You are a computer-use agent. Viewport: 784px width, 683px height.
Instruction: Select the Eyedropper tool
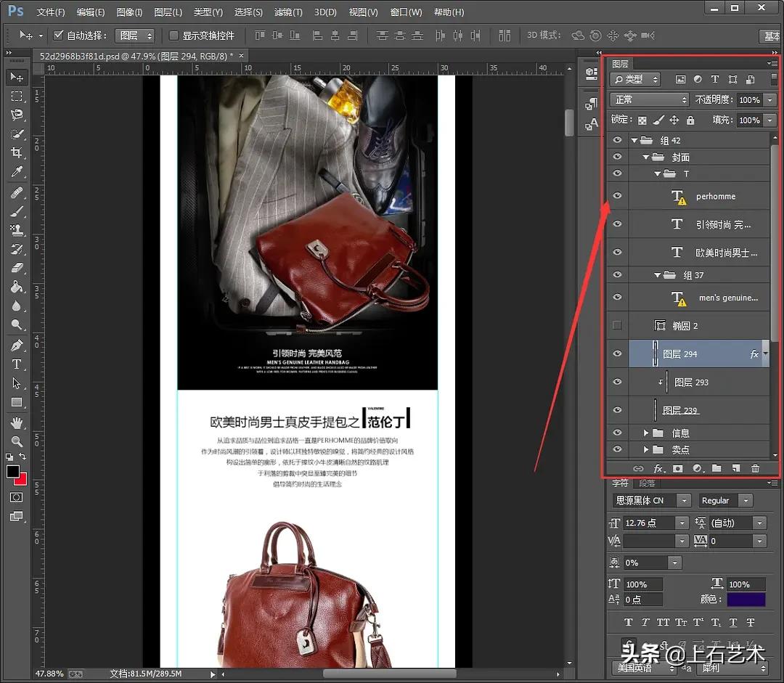[17, 172]
